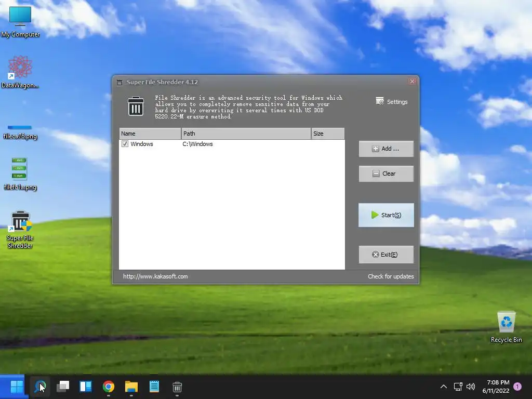Image resolution: width=532 pixels, height=399 pixels.
Task: Open Task View on the taskbar
Action: 63,387
